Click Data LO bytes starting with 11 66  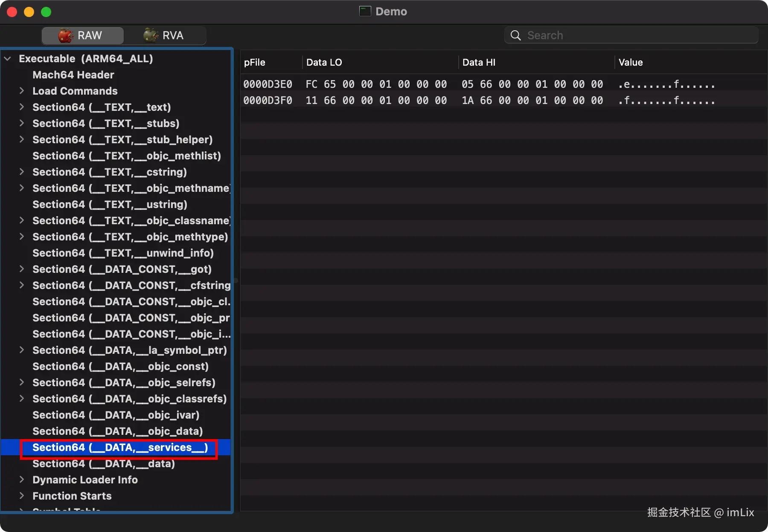tap(376, 101)
